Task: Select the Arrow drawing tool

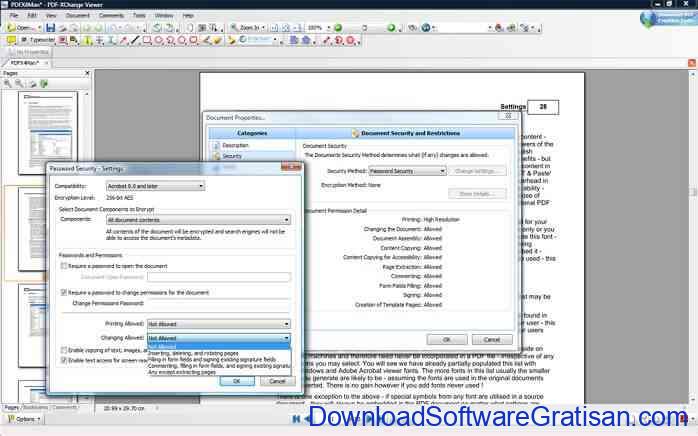Action: [x=124, y=41]
